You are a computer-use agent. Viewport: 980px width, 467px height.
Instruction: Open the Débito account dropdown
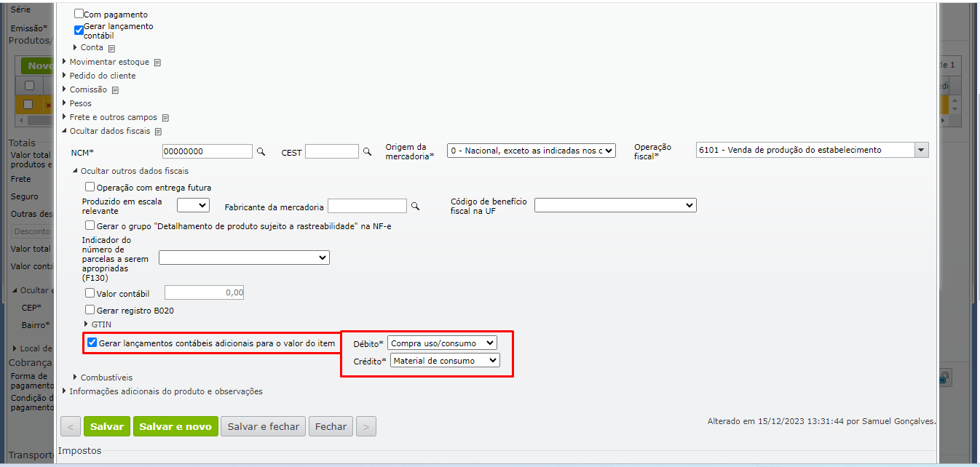click(442, 343)
